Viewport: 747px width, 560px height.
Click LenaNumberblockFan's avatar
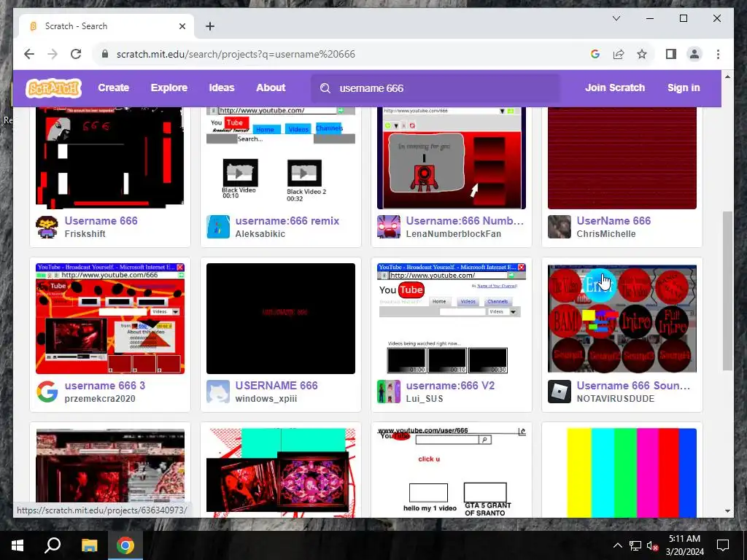tap(389, 227)
